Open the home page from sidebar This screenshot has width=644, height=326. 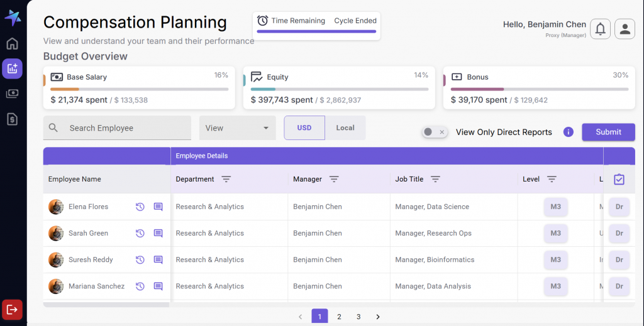[x=12, y=44]
